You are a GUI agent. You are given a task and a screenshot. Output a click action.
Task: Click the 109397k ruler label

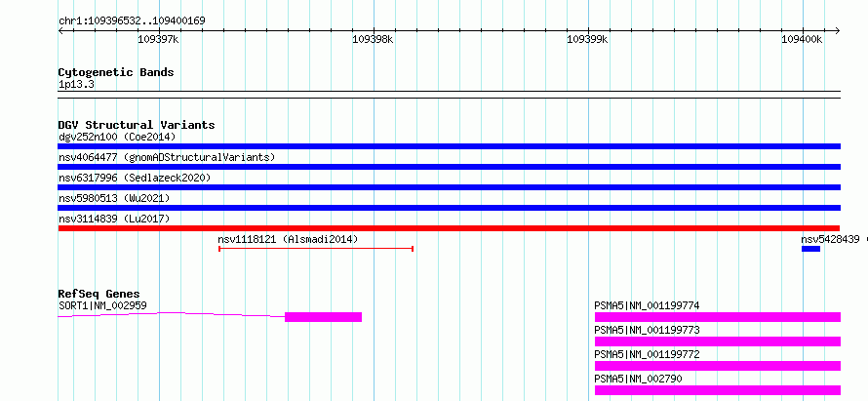pyautogui.click(x=158, y=39)
